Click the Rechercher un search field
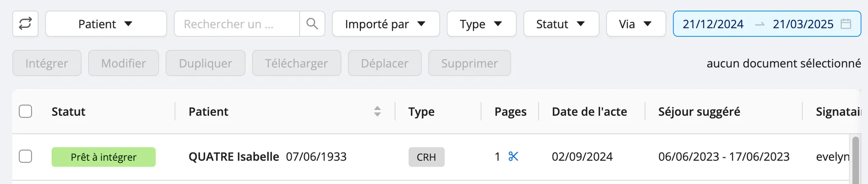This screenshot has height=184, width=868. [237, 24]
